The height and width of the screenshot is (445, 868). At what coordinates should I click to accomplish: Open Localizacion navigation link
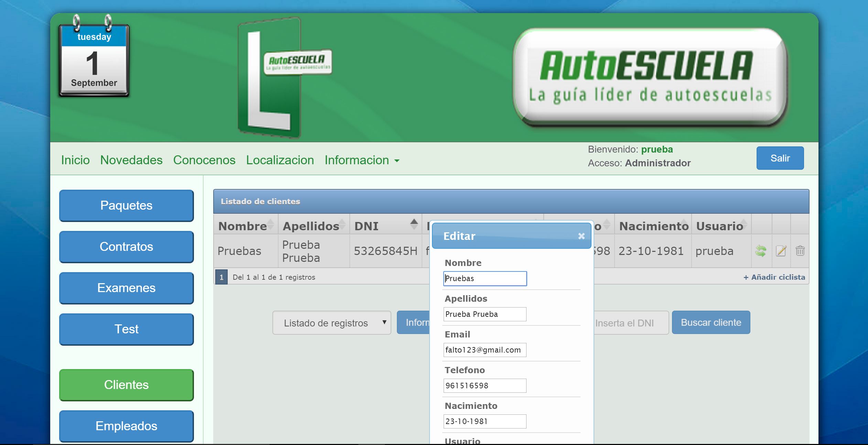tap(280, 160)
